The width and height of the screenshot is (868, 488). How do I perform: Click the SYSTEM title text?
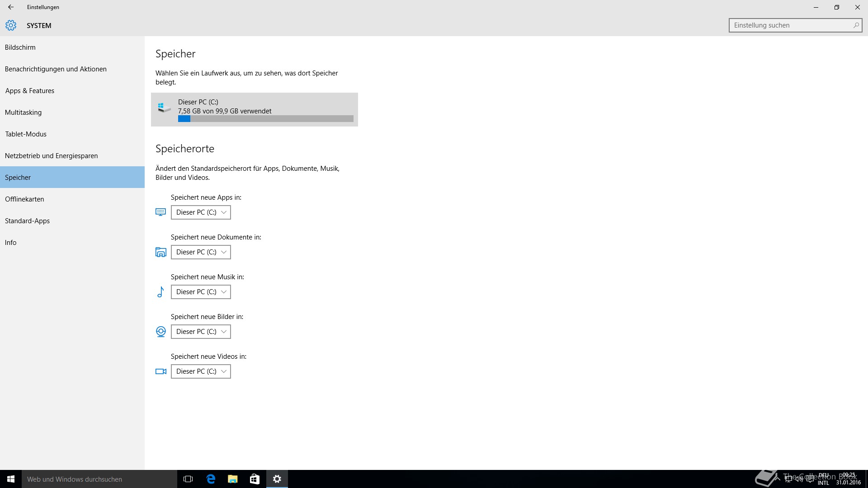39,26
